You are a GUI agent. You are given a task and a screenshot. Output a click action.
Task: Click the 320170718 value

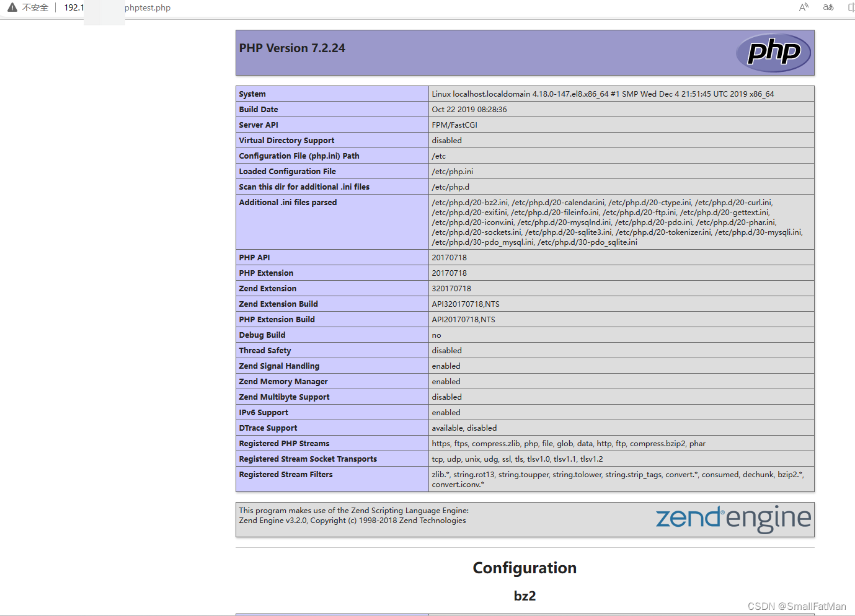(x=451, y=288)
